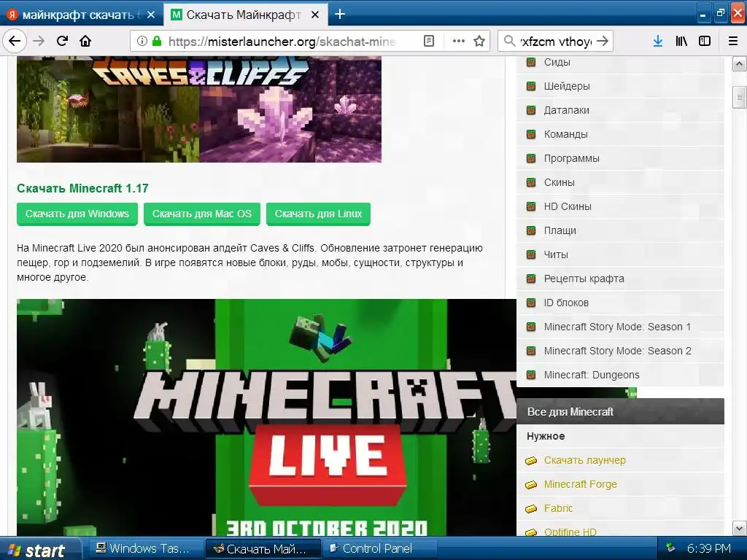This screenshot has width=747, height=560.
Task: Open Сиды in the sidebar menu
Action: point(557,62)
